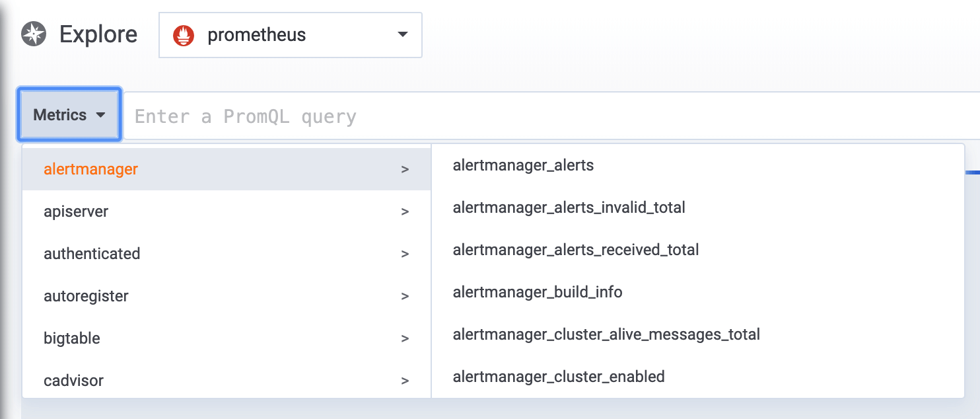Select alertmanager_alerts_received_total metric
980x419 pixels.
(x=576, y=250)
